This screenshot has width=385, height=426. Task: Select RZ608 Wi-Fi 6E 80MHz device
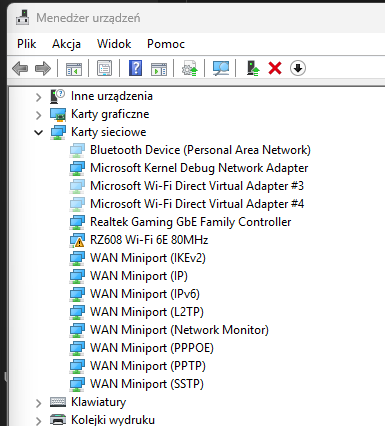149,240
